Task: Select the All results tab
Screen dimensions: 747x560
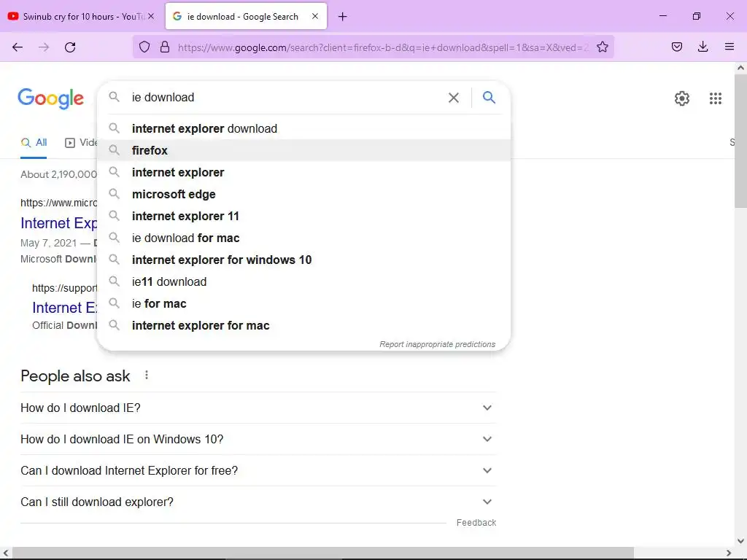Action: pyautogui.click(x=34, y=142)
